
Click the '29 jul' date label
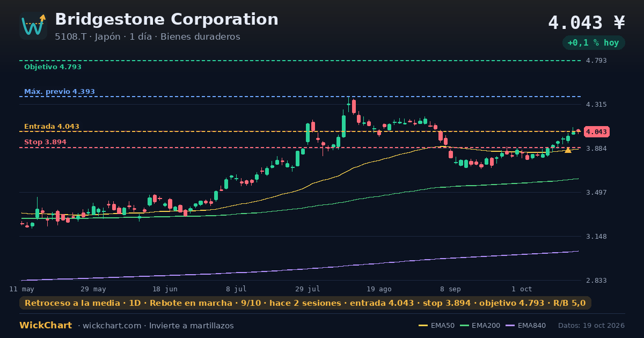308,289
